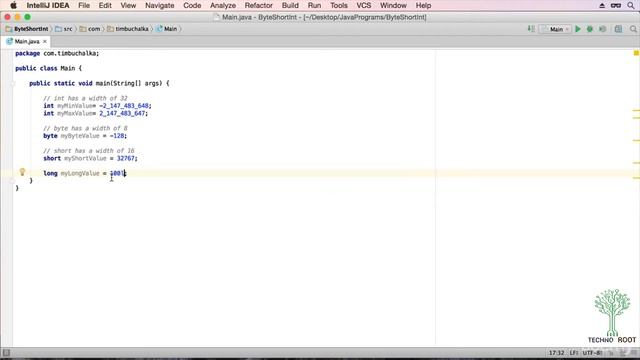Click the myShortValue variable name
Viewport: 640px width, 360px height.
(x=85, y=158)
